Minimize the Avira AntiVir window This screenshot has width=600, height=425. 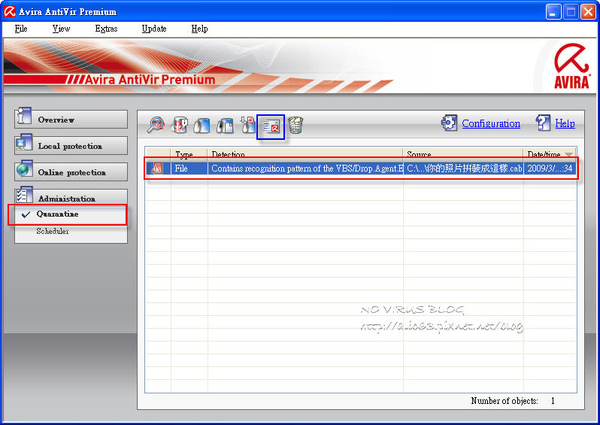[x=553, y=12]
